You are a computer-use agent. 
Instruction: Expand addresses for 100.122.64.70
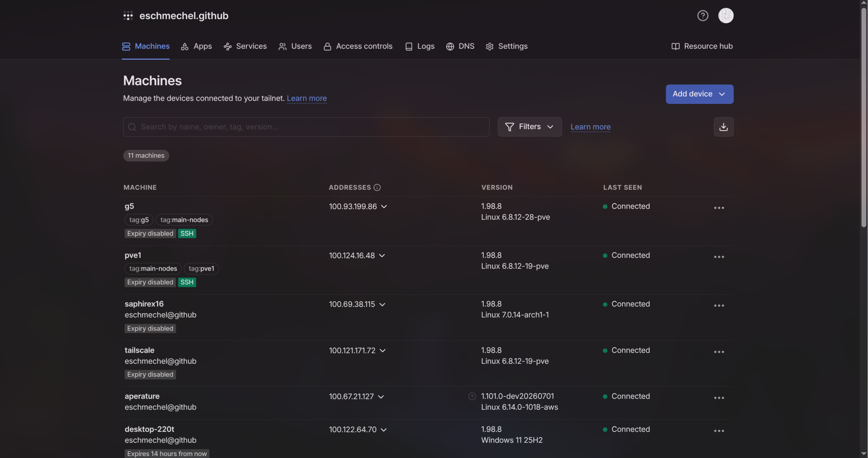point(384,430)
